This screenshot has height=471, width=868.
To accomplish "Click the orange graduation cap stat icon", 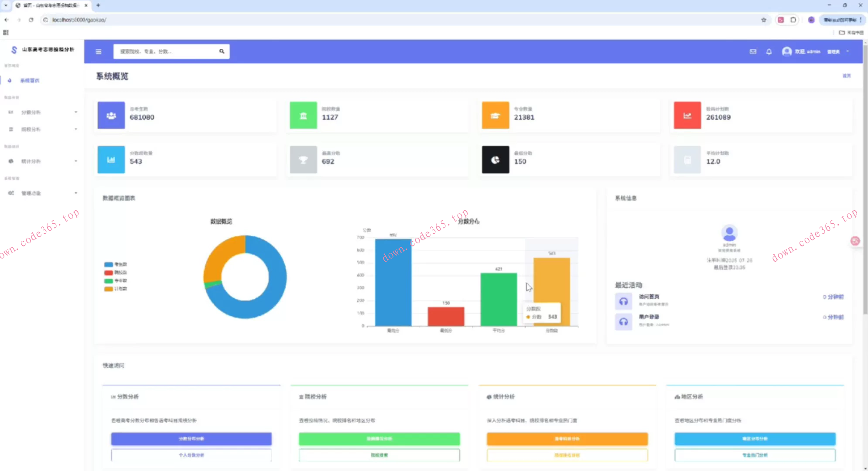I will pos(495,116).
